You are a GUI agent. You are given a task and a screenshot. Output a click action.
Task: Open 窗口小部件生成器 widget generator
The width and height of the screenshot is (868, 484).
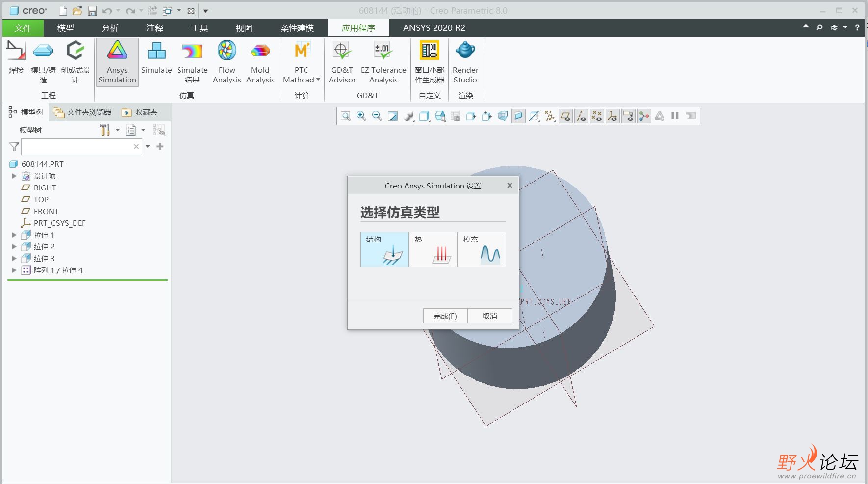[x=429, y=62]
